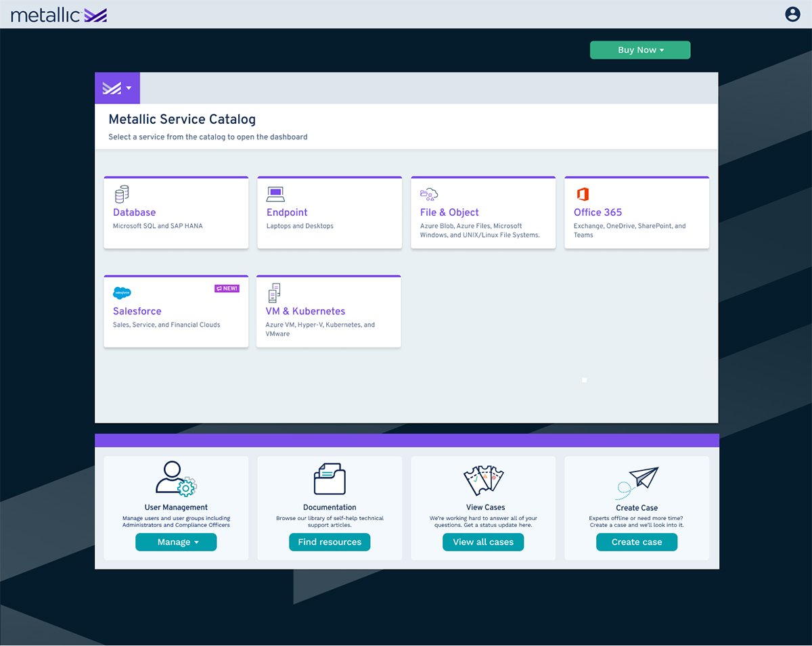Viewport: 812px width, 646px height.
Task: Click the View all cases button
Action: [483, 542]
